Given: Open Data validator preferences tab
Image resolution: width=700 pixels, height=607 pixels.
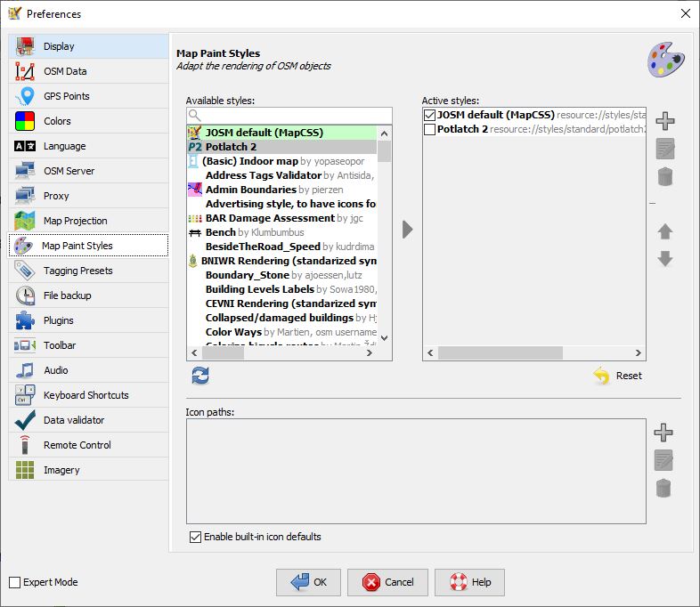Looking at the screenshot, I should [88, 420].
